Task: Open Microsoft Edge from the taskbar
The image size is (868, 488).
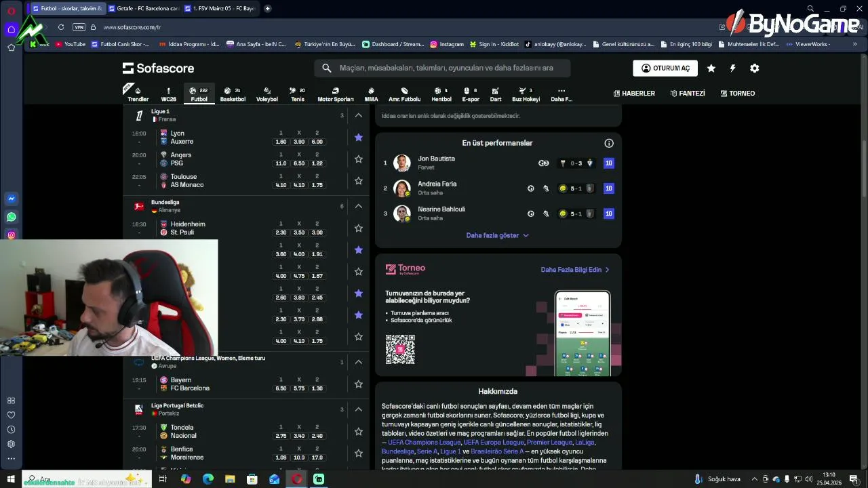Action: (208, 479)
